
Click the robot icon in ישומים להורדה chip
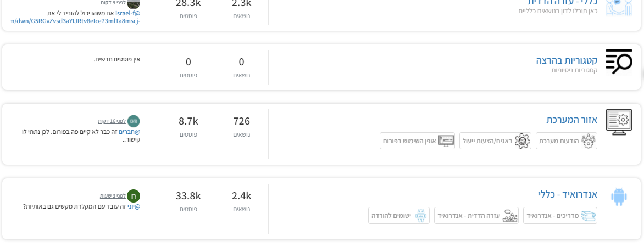(x=421, y=215)
